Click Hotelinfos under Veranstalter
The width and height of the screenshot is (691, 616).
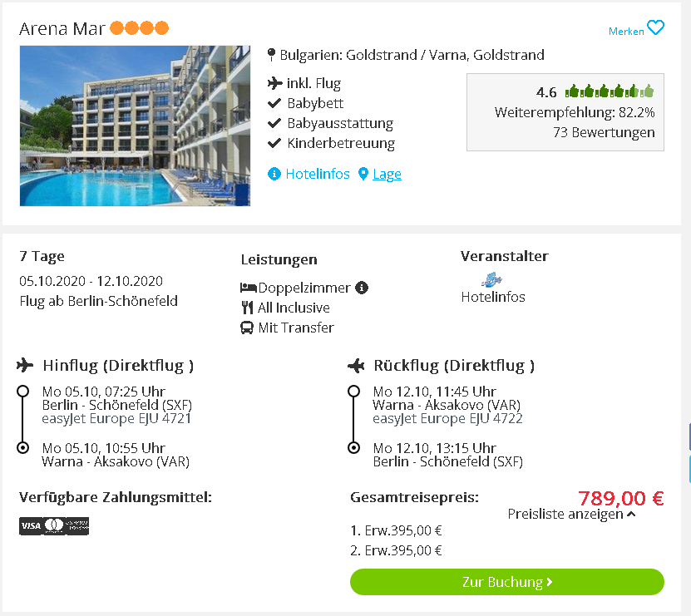click(493, 297)
